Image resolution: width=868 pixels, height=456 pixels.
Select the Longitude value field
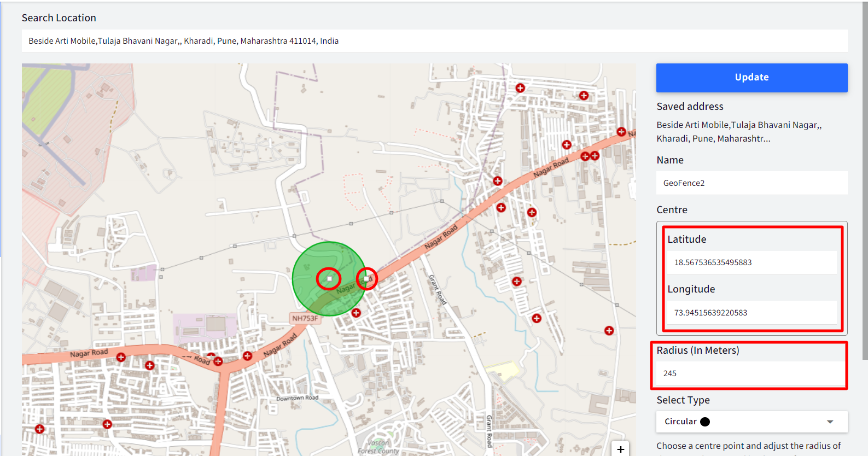pyautogui.click(x=752, y=313)
